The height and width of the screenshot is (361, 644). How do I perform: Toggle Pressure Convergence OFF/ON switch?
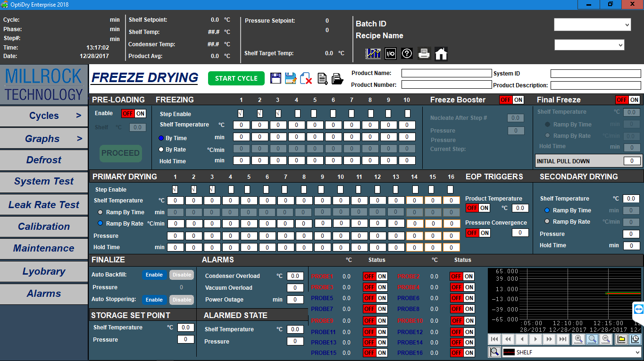pyautogui.click(x=478, y=233)
